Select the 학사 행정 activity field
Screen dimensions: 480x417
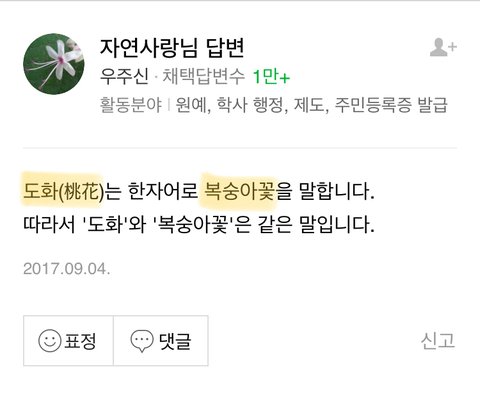(x=250, y=105)
